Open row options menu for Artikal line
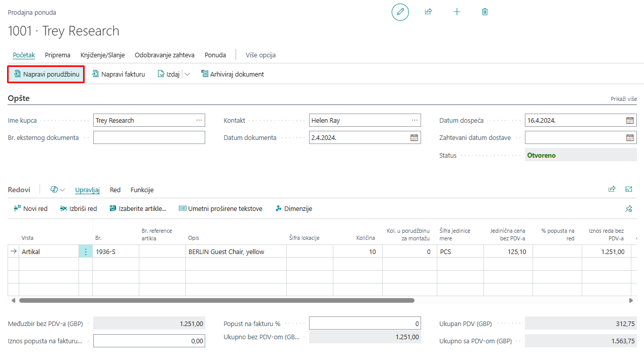This screenshot has height=359, width=644. click(86, 252)
